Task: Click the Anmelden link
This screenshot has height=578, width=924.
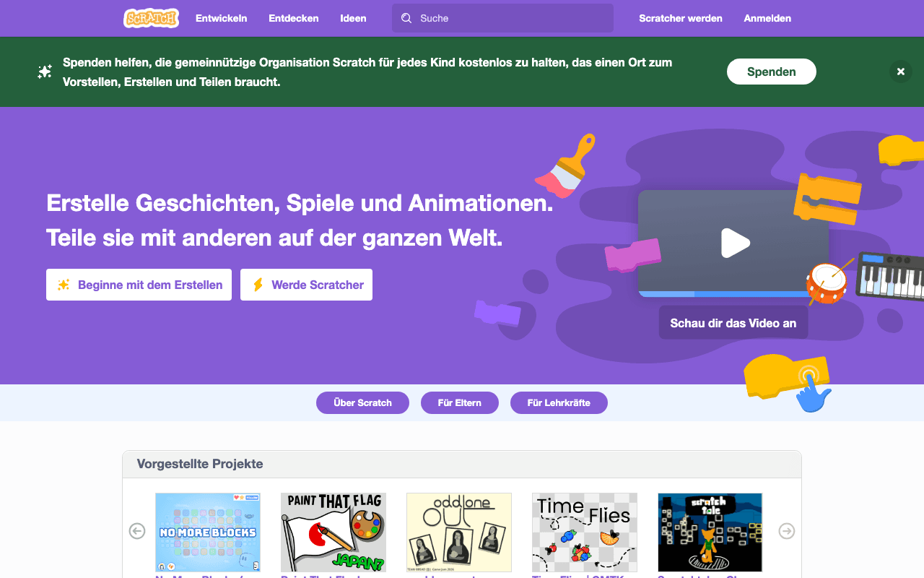Action: tap(767, 18)
